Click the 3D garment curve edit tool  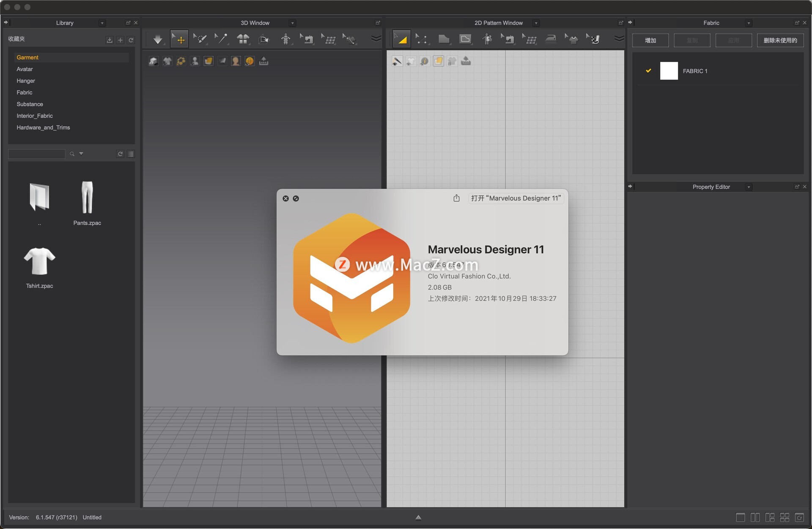click(349, 39)
